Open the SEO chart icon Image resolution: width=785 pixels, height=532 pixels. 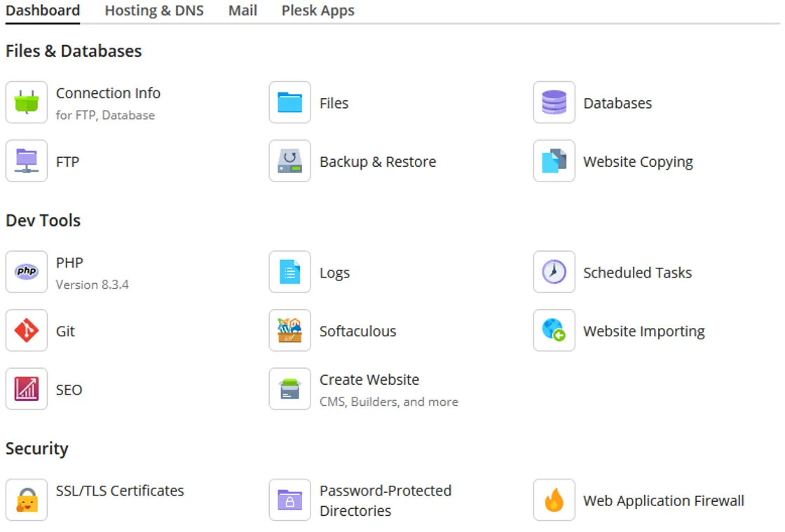[27, 389]
